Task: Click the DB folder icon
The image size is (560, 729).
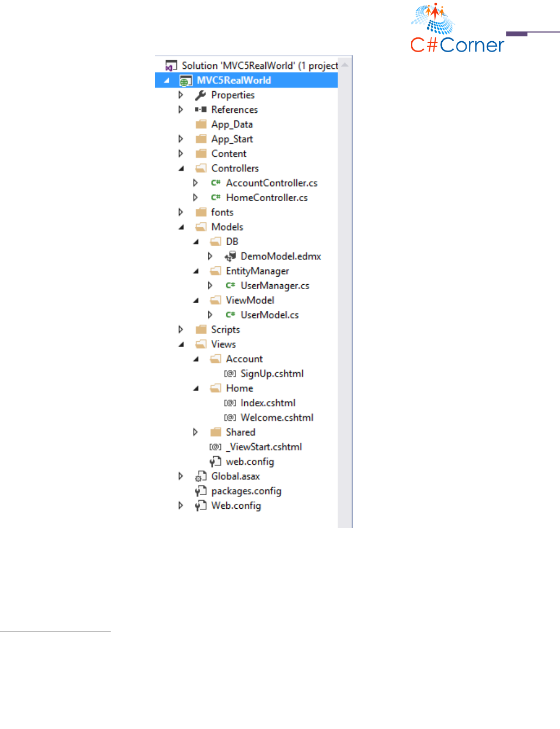Action: point(215,241)
